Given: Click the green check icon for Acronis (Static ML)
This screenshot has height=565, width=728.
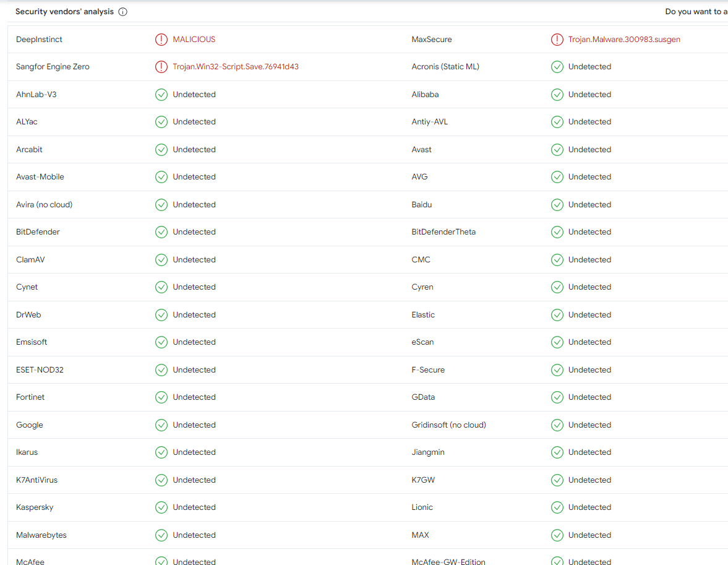Looking at the screenshot, I should coord(557,67).
